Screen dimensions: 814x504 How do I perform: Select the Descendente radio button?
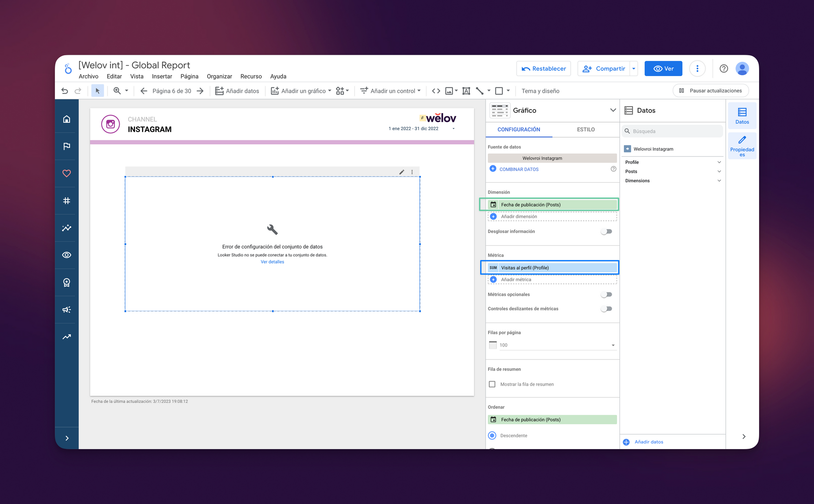coord(492,435)
